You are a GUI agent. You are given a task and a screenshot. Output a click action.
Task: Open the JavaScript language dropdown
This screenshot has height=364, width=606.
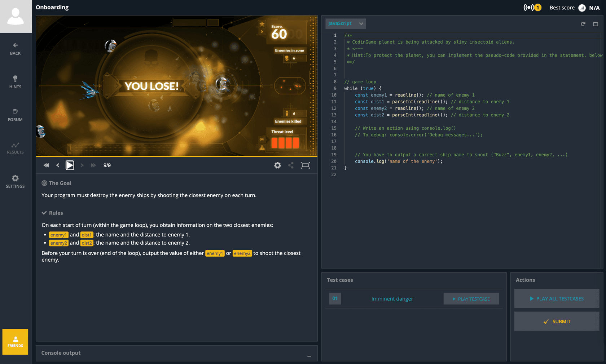345,23
